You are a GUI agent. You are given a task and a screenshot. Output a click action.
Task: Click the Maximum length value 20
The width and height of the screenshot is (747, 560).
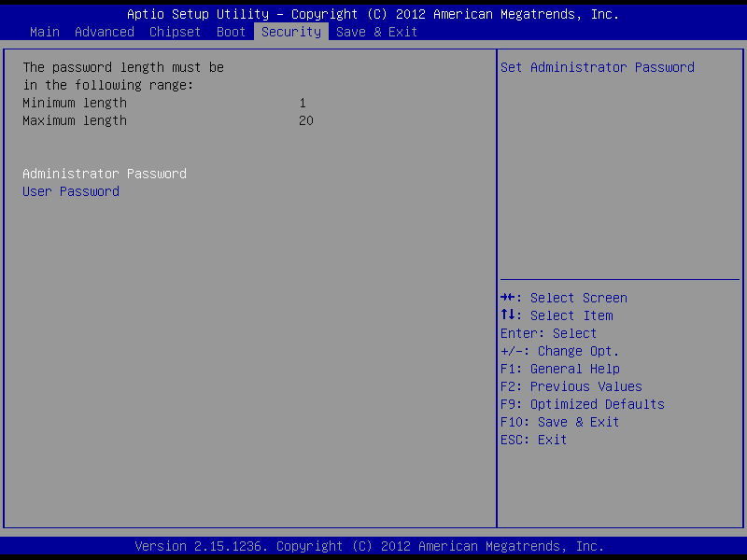(x=306, y=120)
